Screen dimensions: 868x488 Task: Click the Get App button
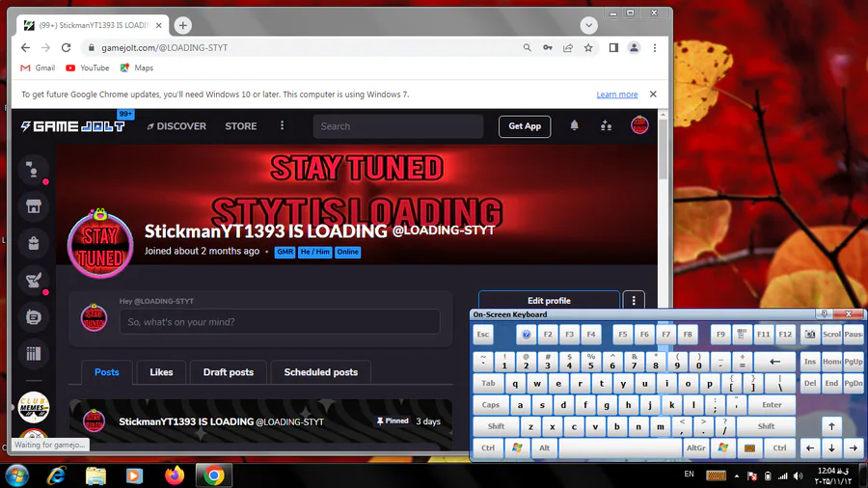pyautogui.click(x=525, y=126)
